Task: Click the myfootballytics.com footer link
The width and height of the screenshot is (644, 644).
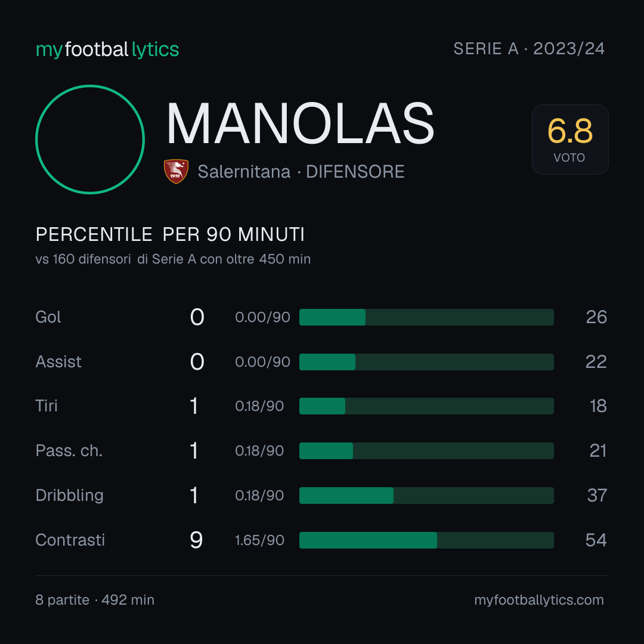Action: (x=539, y=600)
